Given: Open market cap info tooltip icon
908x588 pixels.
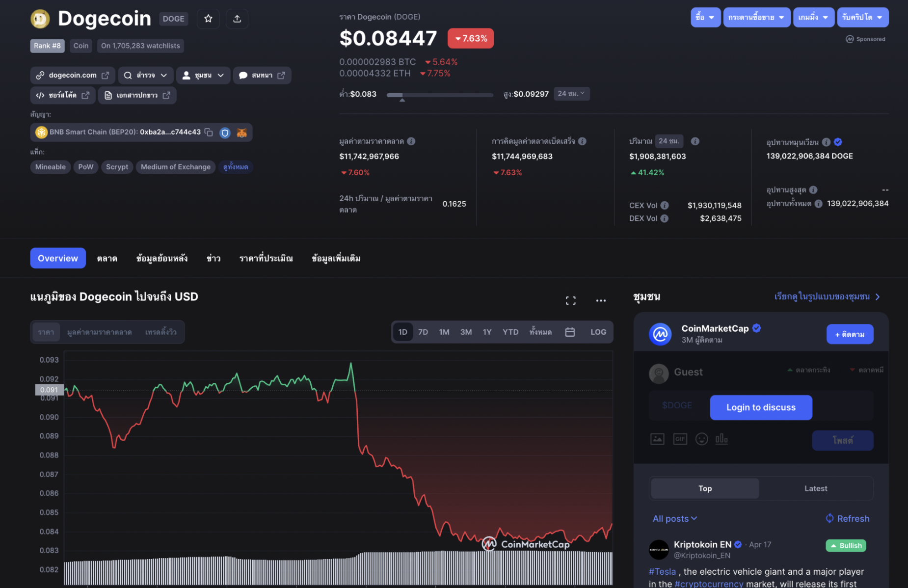Looking at the screenshot, I should click(x=411, y=141).
